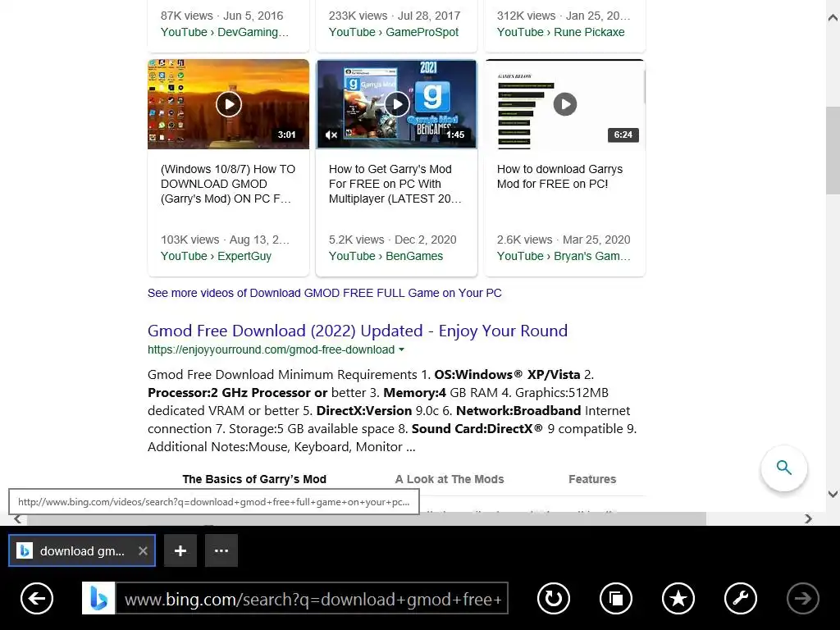Click 'YouTube › Rune Pickaxe' source text

tap(561, 32)
